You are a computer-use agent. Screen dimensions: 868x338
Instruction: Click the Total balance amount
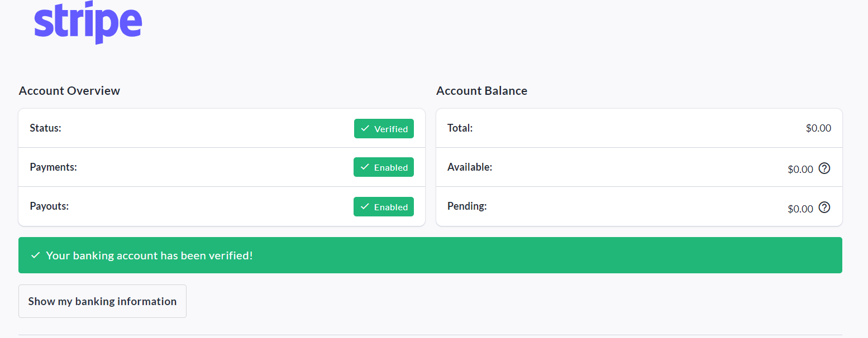818,128
